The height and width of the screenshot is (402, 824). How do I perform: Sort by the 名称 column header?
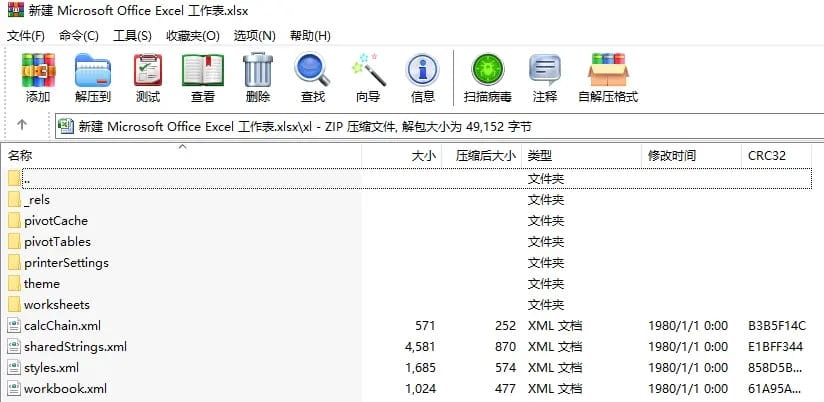click(x=21, y=156)
